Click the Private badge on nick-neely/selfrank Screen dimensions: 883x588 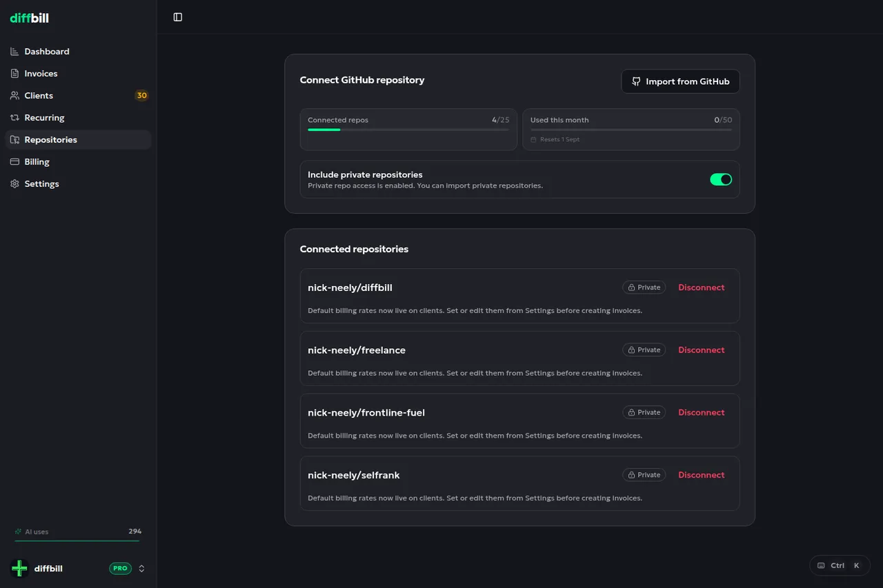tap(644, 475)
